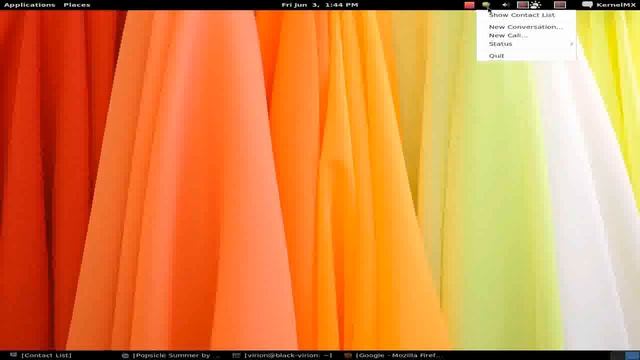Select New Call... from the menu
The image size is (640, 360).
coord(526,36)
